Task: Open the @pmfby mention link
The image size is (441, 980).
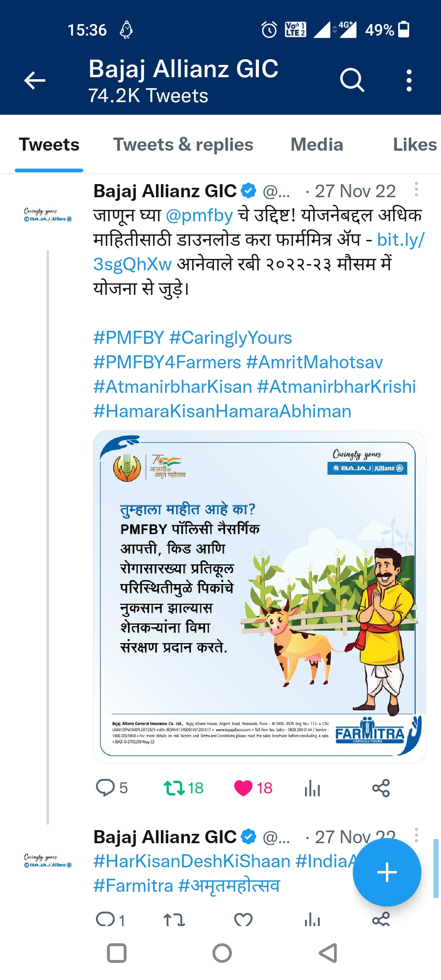Action: (x=199, y=215)
